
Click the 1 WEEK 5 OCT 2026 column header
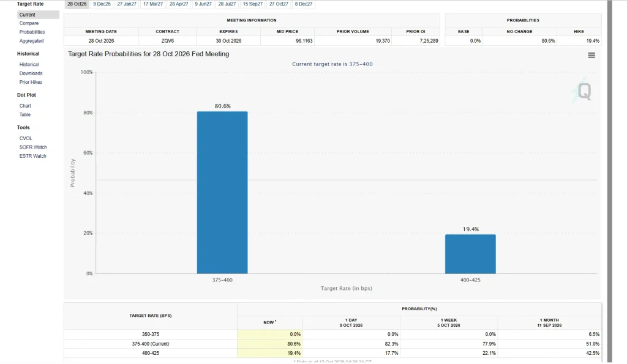449,323
